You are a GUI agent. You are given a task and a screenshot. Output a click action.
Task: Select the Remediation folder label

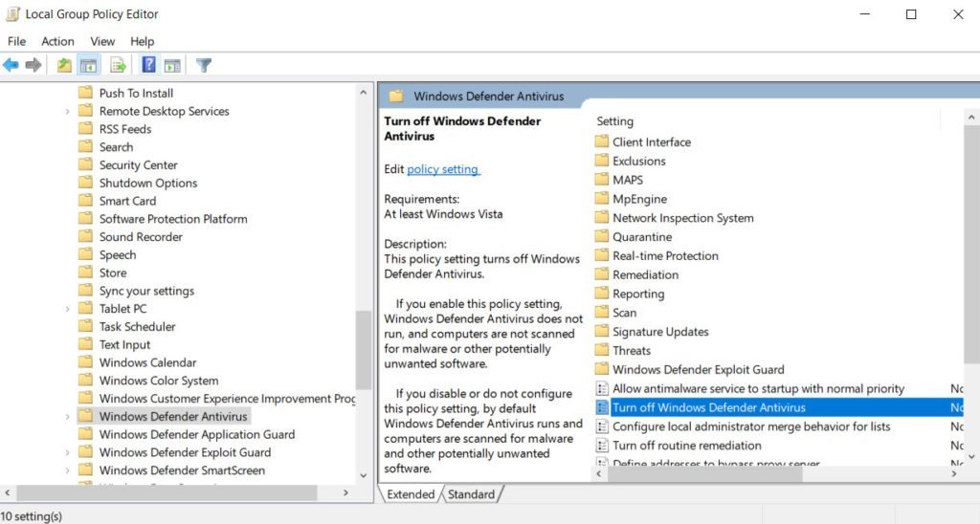click(x=645, y=274)
